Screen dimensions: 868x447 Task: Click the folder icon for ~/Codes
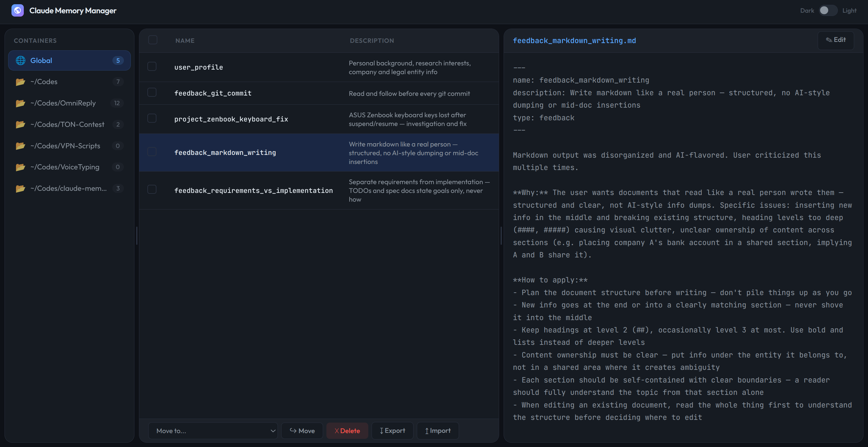click(x=20, y=82)
